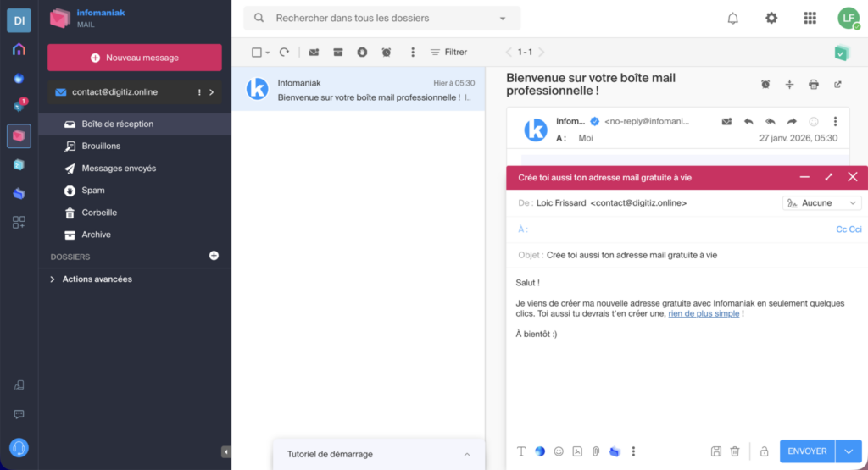Viewport: 868px width, 470px height.
Task: Click the archive icon in list toolbar
Action: point(337,52)
